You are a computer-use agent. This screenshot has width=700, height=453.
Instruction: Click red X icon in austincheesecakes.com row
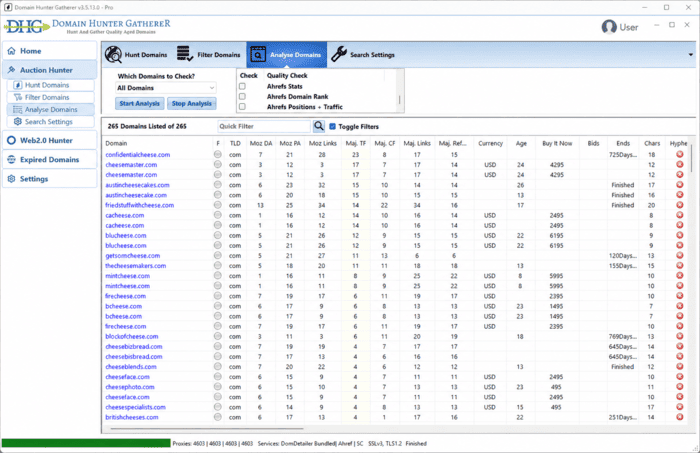pyautogui.click(x=679, y=185)
